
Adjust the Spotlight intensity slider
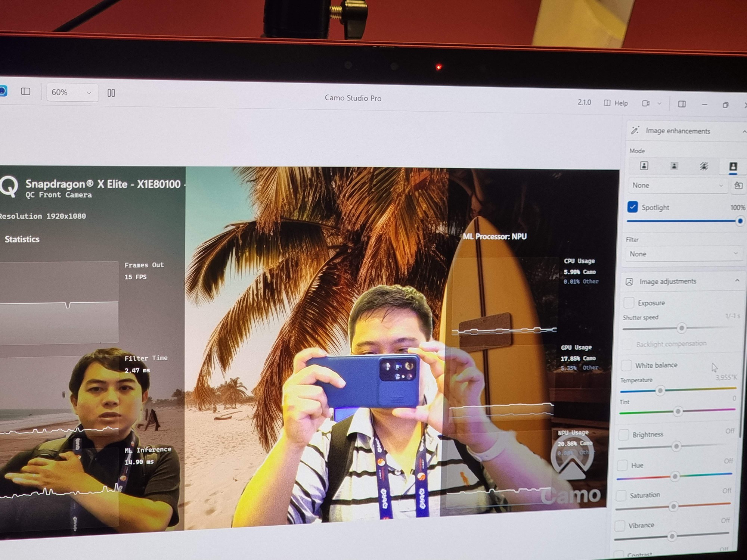tap(684, 221)
